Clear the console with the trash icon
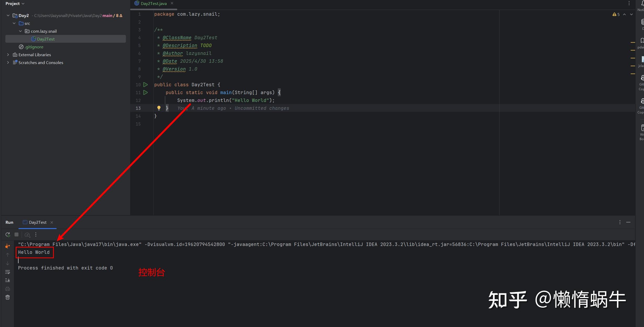Screen dimensions: 644x327 click(8, 297)
